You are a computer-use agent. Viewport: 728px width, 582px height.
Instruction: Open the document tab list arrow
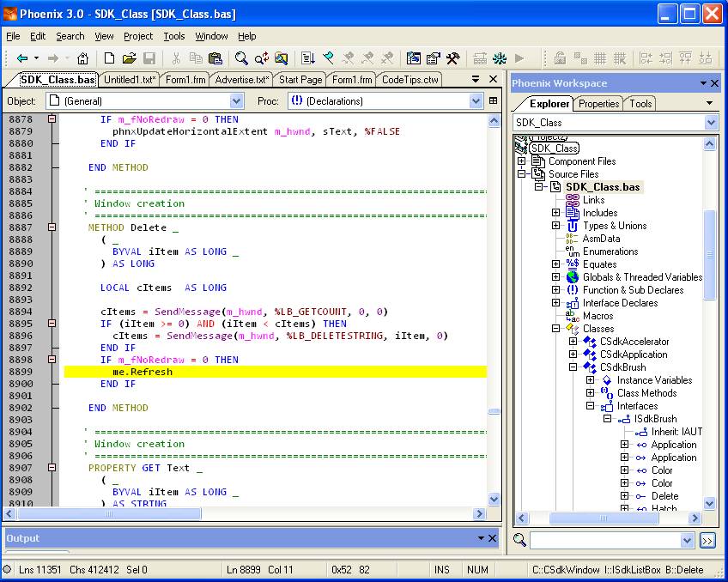(476, 79)
